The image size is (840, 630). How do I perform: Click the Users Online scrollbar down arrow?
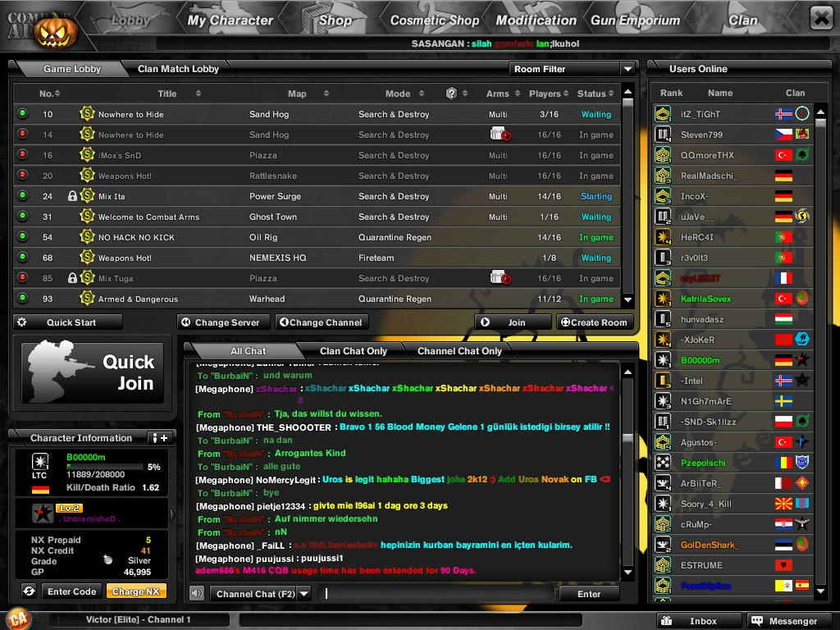coord(820,591)
